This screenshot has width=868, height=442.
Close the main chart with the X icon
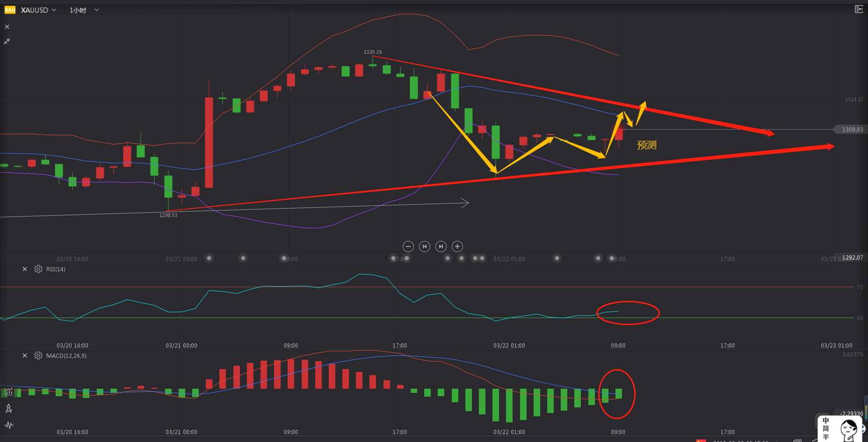point(7,27)
